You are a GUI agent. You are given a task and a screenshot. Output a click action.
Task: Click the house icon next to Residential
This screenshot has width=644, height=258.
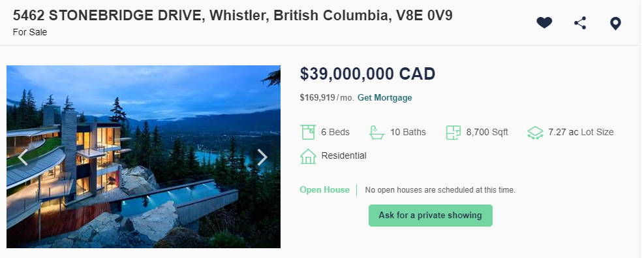[308, 156]
